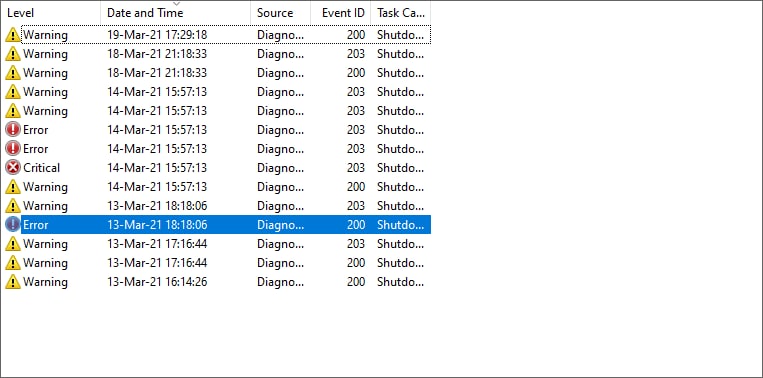
Task: Click the Source cell of the 13-Mar-21 16:14:26 row
Action: tap(281, 282)
